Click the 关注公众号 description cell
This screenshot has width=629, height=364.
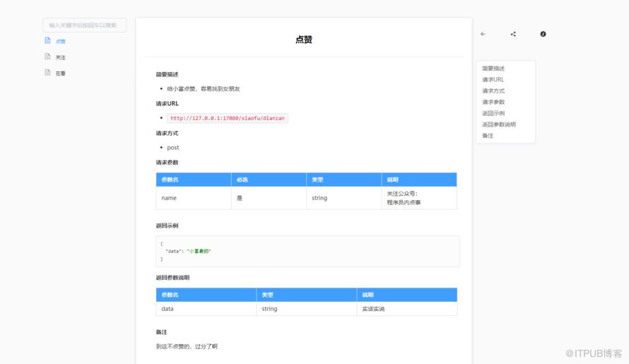click(x=419, y=198)
